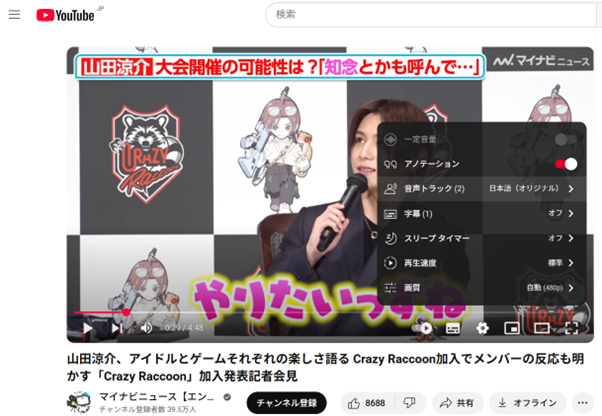Viewport: 602px width, 416px height.
Task: Click the 0:29 / 4:48 time display
Action: pos(184,328)
